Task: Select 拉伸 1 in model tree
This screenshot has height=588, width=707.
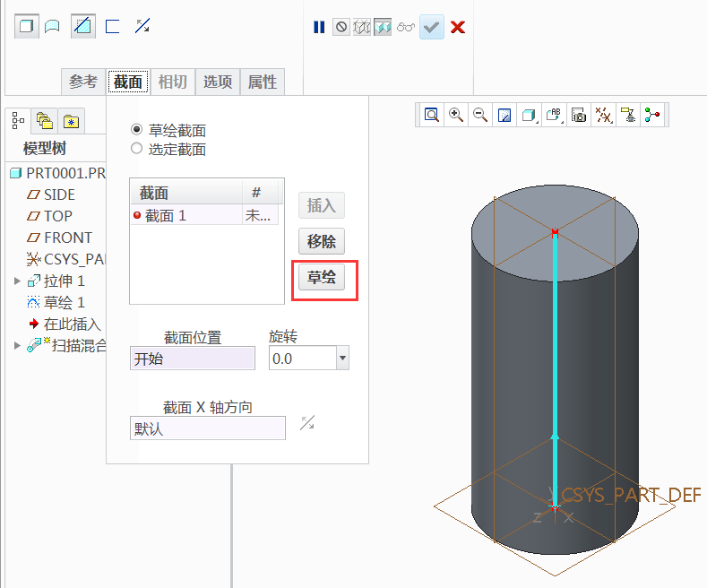Action: coord(56,281)
